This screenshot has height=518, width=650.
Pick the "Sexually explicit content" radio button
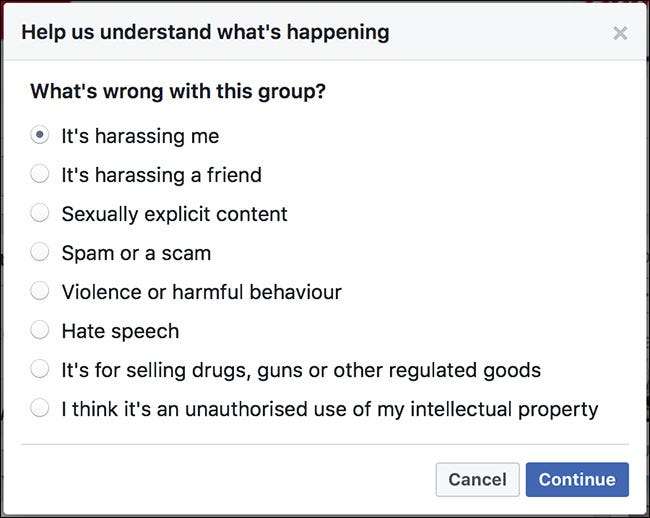click(40, 213)
